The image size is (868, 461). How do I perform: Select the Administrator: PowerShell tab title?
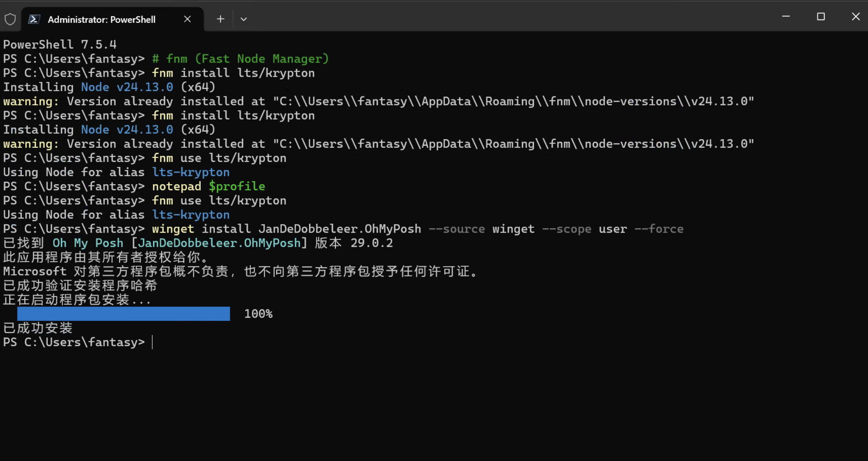pyautogui.click(x=102, y=20)
